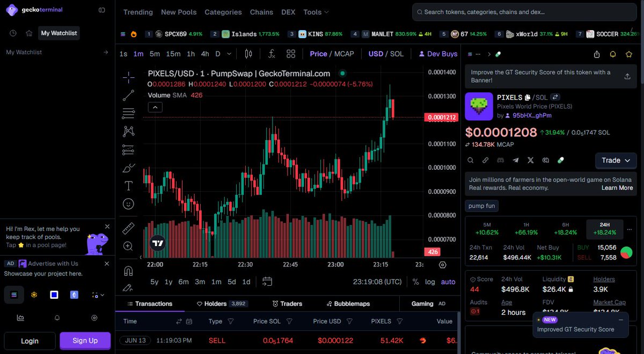This screenshot has height=354, width=644.
Task: Click the Login button
Action: pos(30,341)
